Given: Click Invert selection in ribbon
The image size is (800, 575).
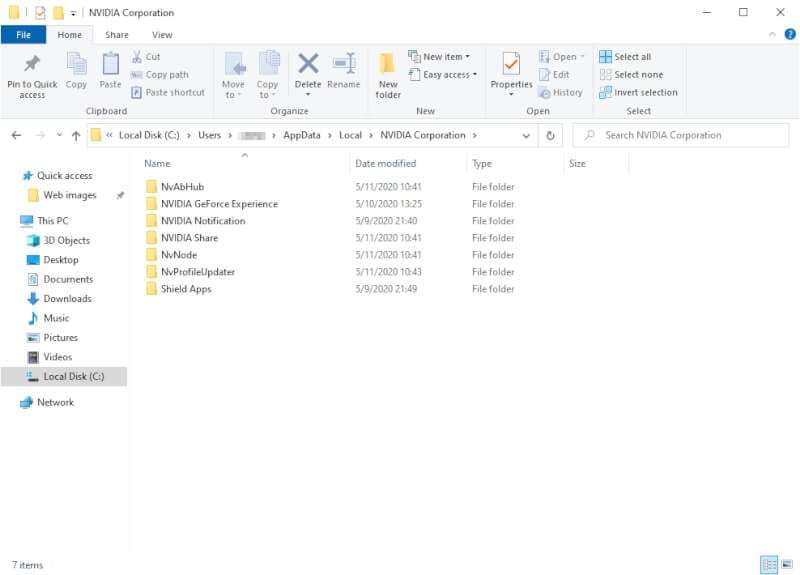Looking at the screenshot, I should [638, 92].
